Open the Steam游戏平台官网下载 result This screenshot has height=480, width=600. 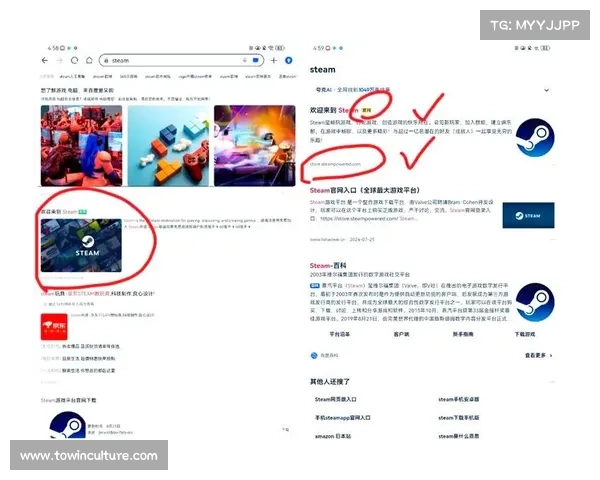pyautogui.click(x=68, y=400)
